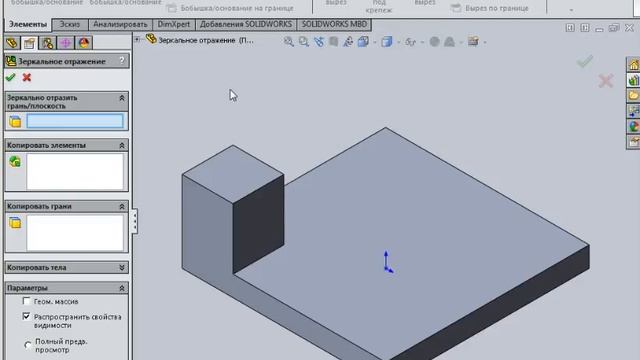Confirm mirror with green checkmark in panel
This screenshot has width=640, height=360.
[11, 77]
